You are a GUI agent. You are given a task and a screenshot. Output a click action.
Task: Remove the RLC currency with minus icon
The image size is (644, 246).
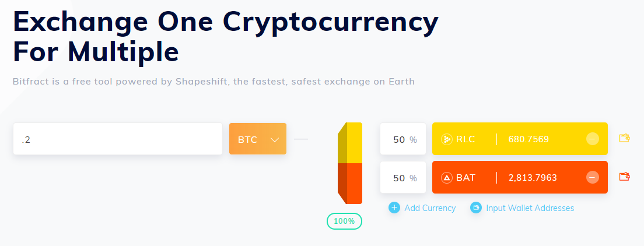pyautogui.click(x=592, y=139)
